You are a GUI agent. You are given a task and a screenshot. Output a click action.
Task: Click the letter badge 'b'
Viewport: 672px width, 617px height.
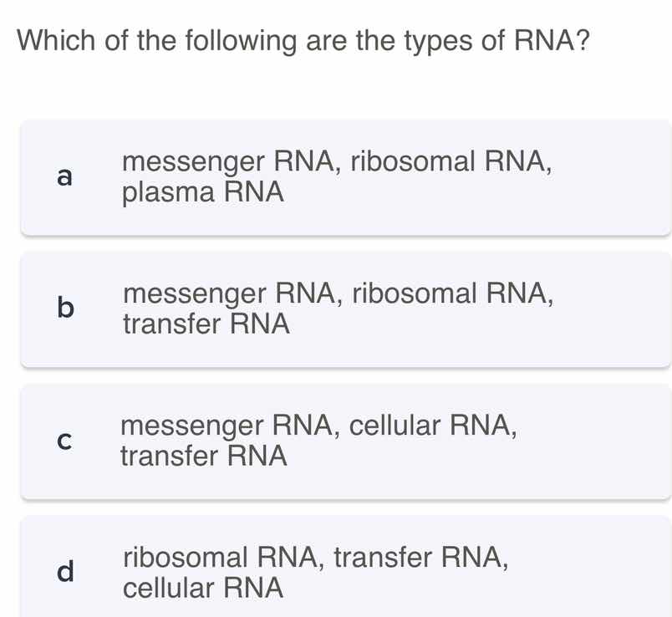point(64,308)
